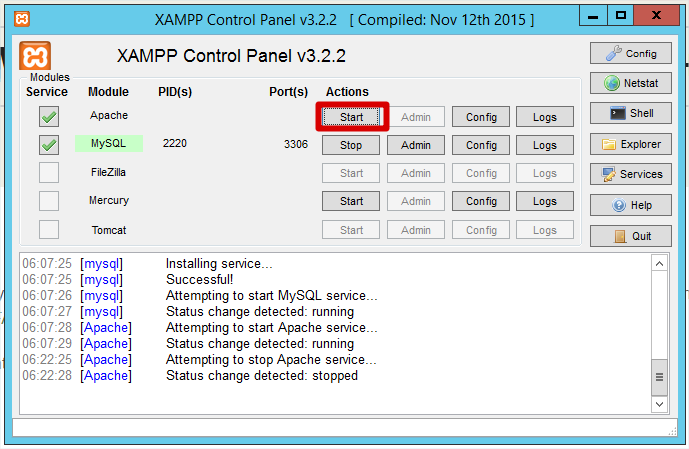This screenshot has height=449, width=689.
Task: Open Mercury Config options
Action: pyautogui.click(x=481, y=201)
